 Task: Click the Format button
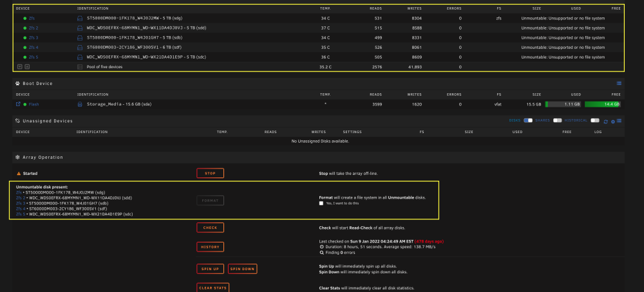[211, 201]
